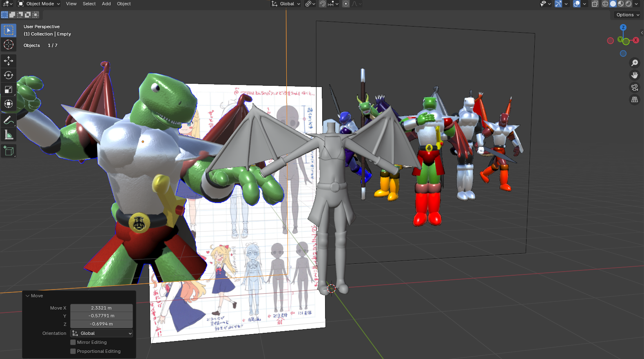Activate the Scale tool
This screenshot has width=644, height=359.
coord(9,89)
